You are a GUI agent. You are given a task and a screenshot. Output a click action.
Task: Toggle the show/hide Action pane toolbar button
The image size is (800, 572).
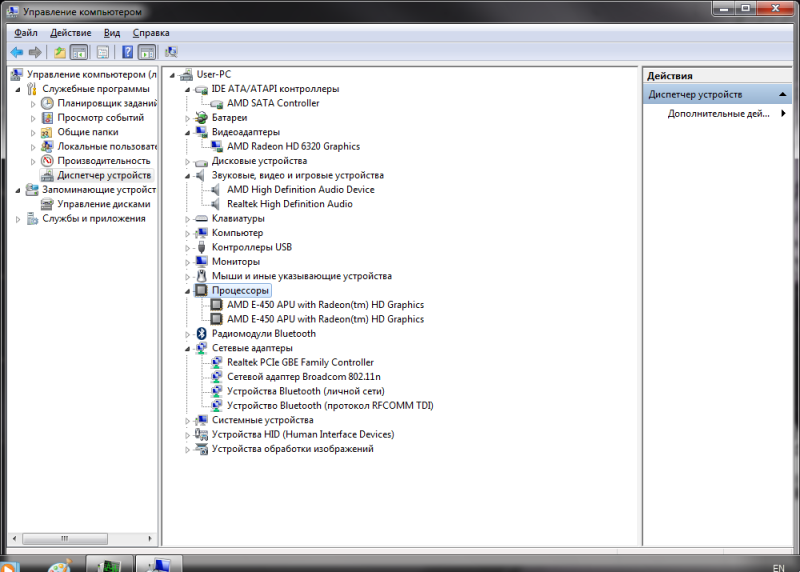[147, 52]
